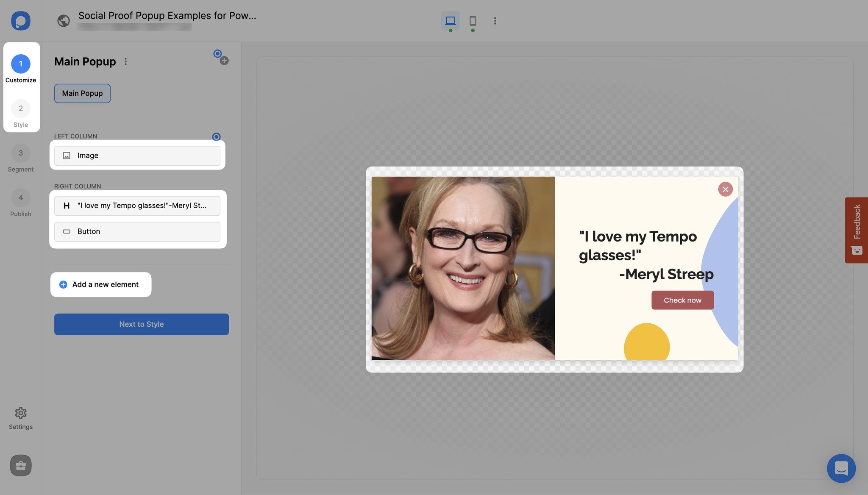Open the top bar more options menu
The width and height of the screenshot is (868, 495).
click(495, 21)
